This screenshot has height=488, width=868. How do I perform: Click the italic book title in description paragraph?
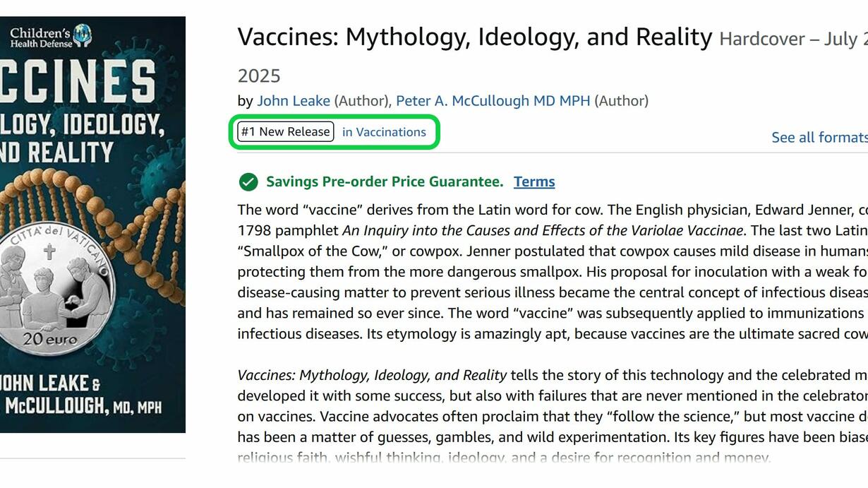(372, 375)
